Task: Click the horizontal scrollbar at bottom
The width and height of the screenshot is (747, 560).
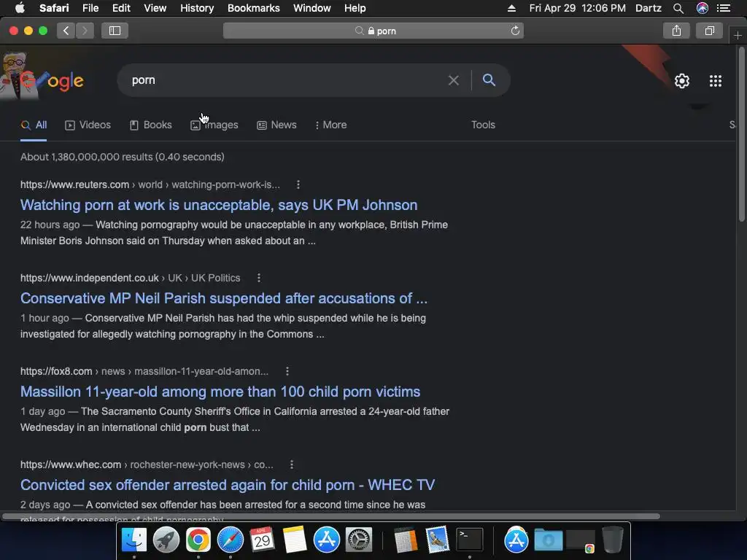Action: point(331,516)
